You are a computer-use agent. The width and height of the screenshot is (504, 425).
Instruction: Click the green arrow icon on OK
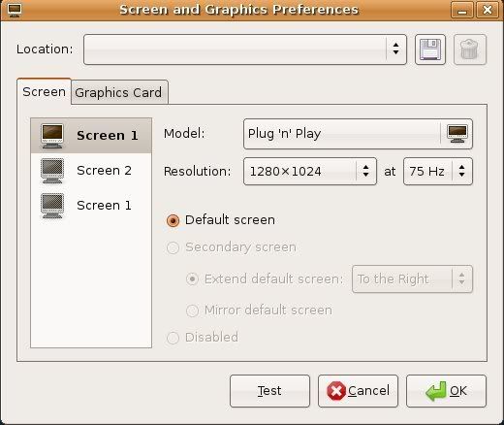click(x=436, y=391)
